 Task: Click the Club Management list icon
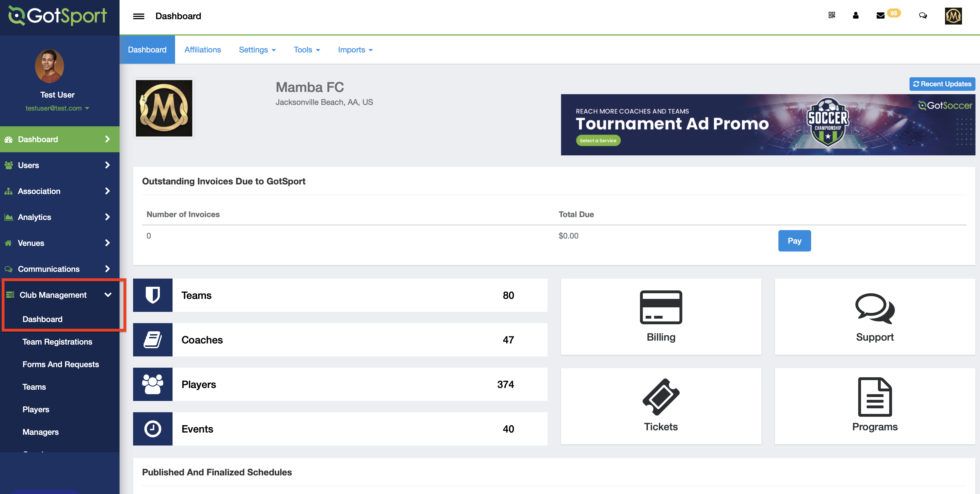[x=10, y=295]
